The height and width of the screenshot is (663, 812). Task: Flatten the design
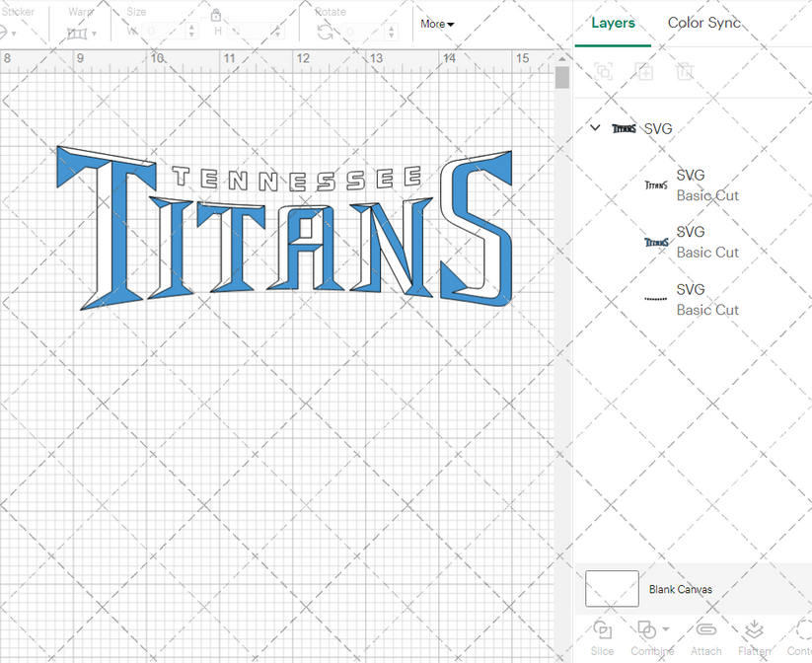(x=755, y=636)
